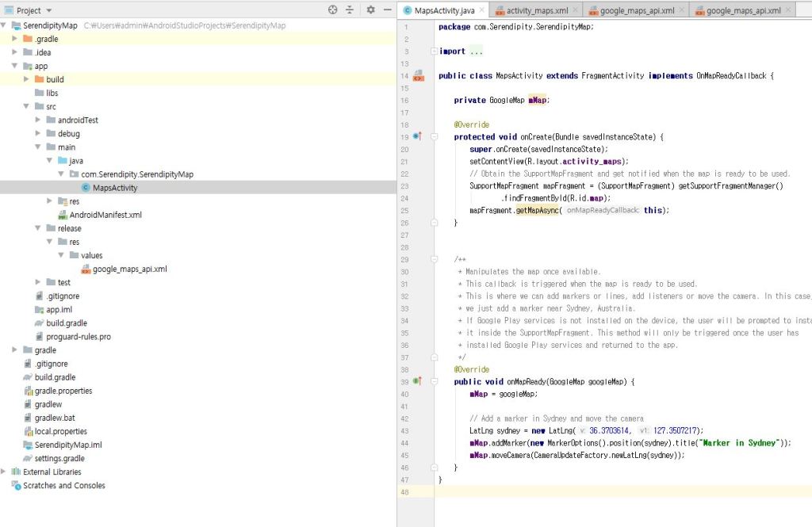Click the override gutter icon on line 39
The height and width of the screenshot is (527, 812).
point(417,381)
